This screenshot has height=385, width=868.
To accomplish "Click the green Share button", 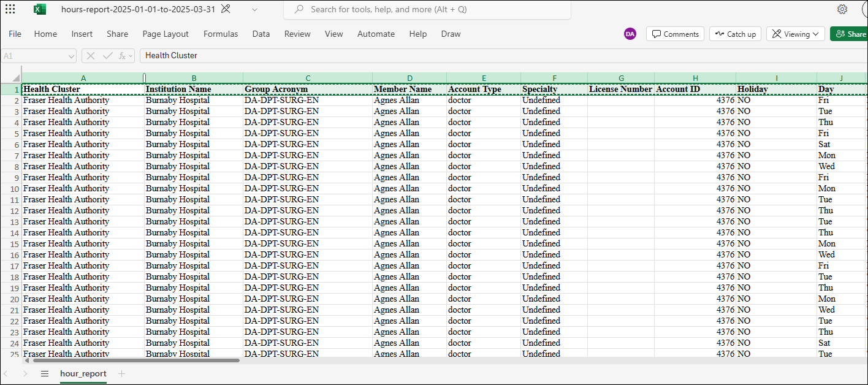I will point(849,34).
